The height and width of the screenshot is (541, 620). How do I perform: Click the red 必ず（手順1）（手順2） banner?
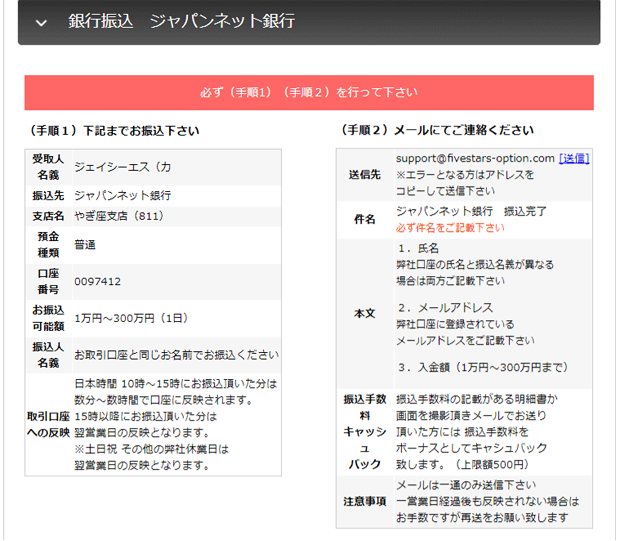[309, 93]
